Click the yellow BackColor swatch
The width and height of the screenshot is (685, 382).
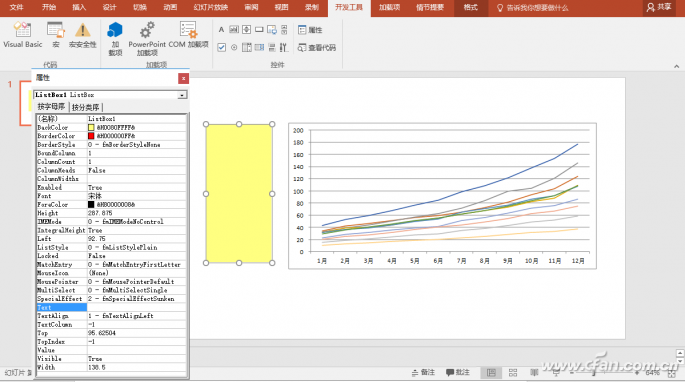pyautogui.click(x=91, y=128)
